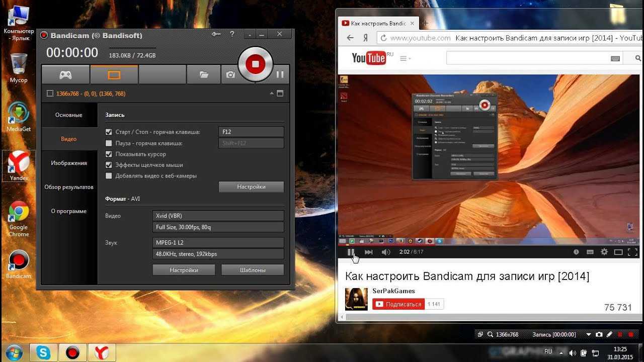Open 'Обзор результатов' tab
Screen dimensions: 644x362
(69, 187)
